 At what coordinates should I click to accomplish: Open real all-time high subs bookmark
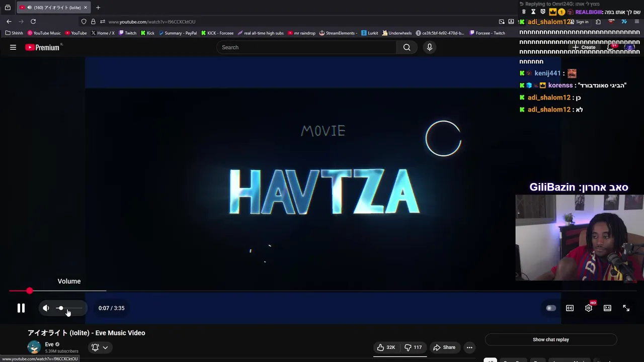(x=261, y=33)
